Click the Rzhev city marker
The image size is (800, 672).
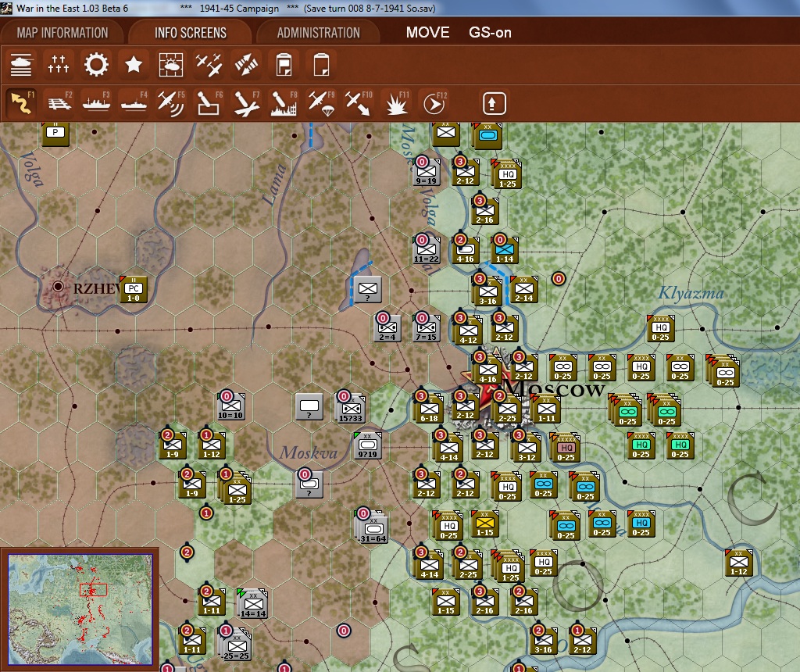(58, 286)
